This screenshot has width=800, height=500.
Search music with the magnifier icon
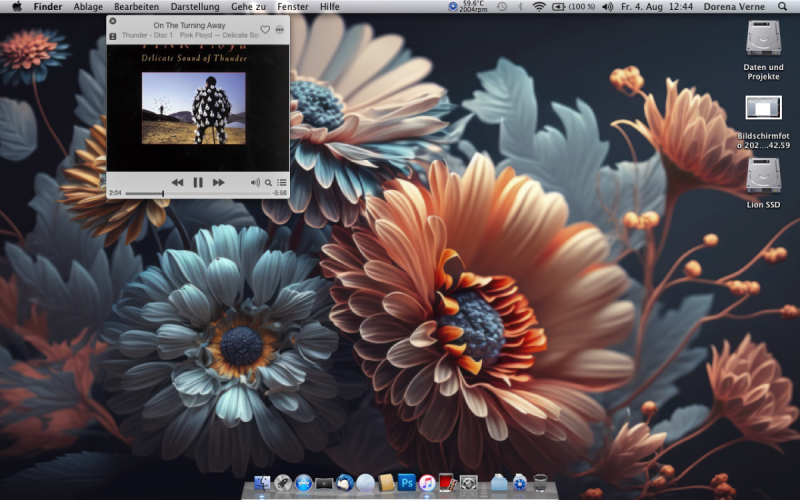click(x=268, y=183)
